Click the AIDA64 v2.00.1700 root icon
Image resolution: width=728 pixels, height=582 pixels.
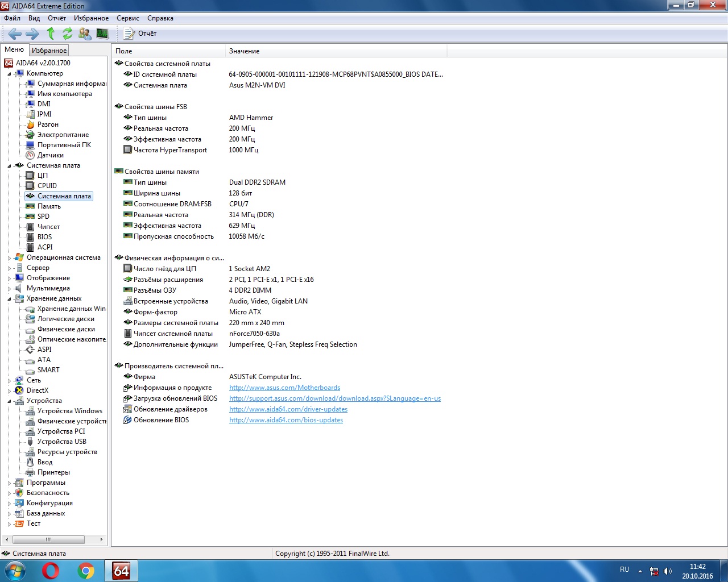[9, 63]
